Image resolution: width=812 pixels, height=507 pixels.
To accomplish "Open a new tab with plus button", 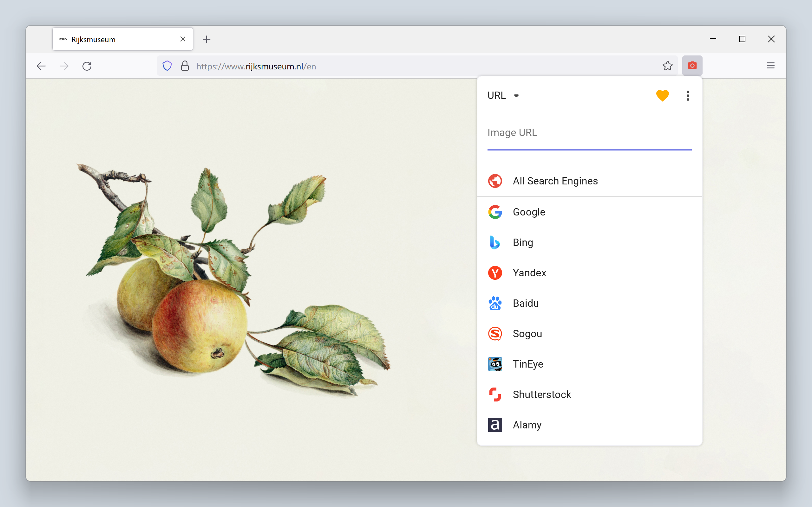I will tap(207, 40).
